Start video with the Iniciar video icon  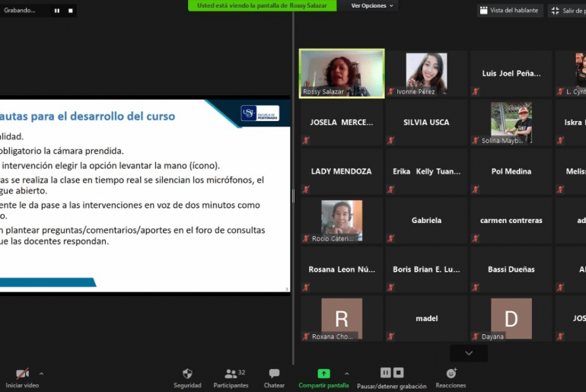point(22,374)
